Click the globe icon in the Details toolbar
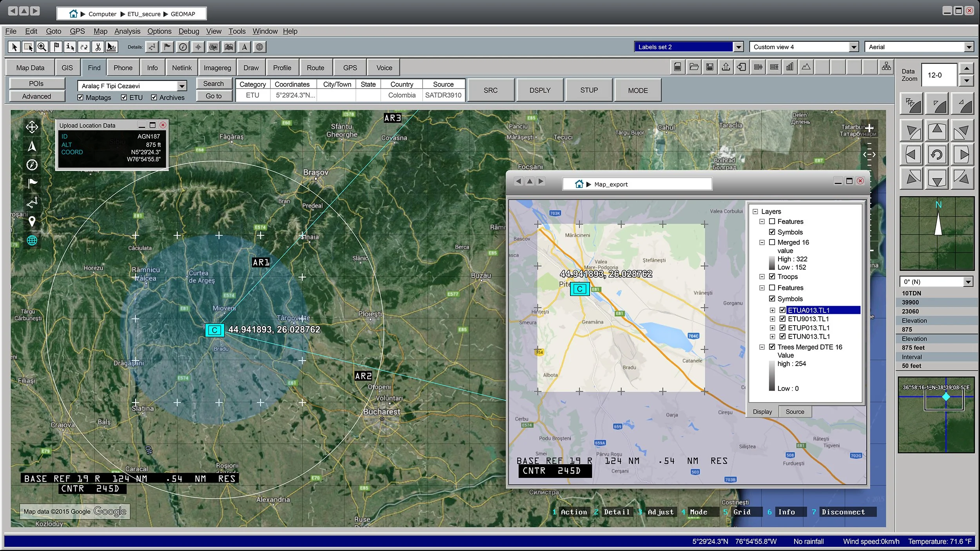 (259, 47)
